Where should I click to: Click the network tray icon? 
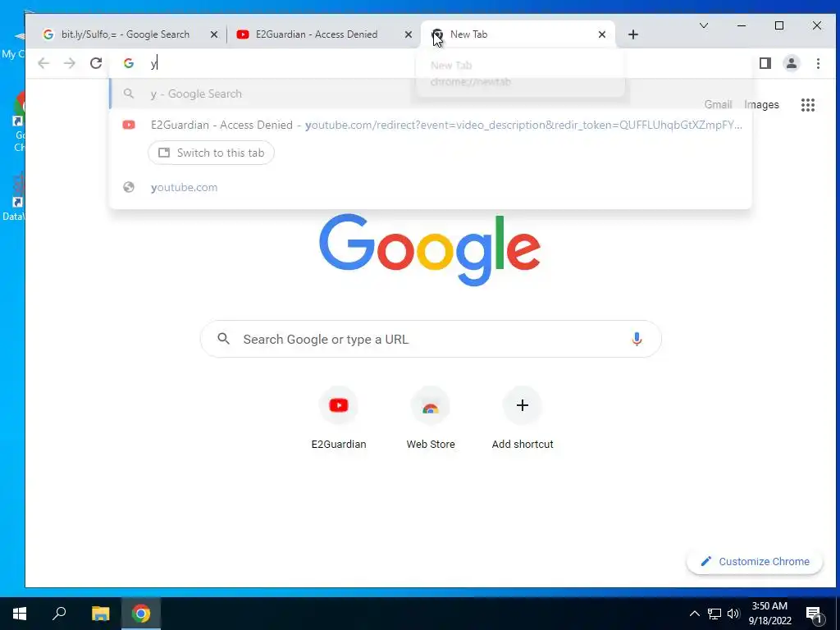(x=714, y=614)
